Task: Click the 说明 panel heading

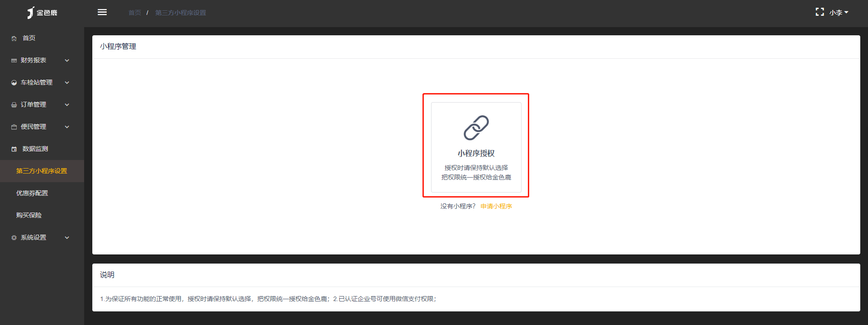Action: (x=107, y=274)
